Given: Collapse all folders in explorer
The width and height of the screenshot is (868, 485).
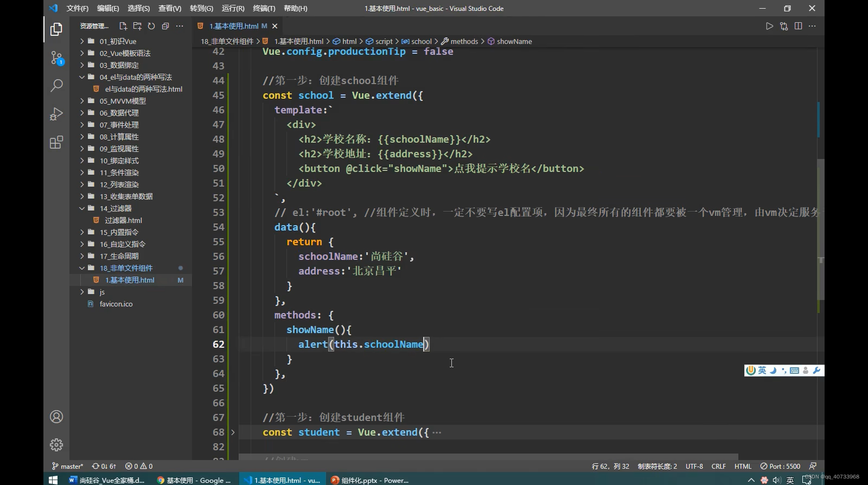Looking at the screenshot, I should click(165, 26).
